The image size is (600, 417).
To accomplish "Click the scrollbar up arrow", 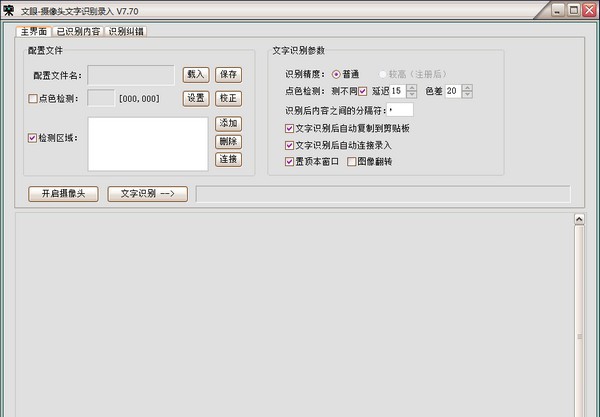I will click(x=579, y=219).
